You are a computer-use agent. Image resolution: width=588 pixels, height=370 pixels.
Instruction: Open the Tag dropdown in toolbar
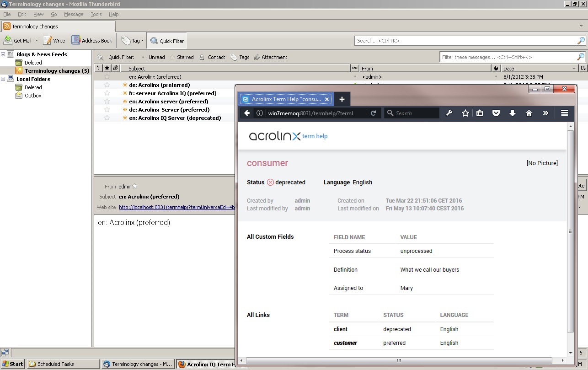click(x=132, y=41)
